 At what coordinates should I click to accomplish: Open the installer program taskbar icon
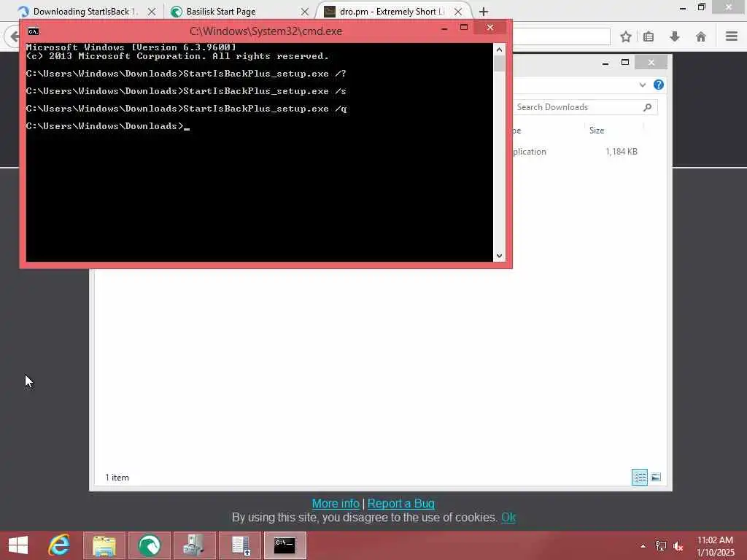click(194, 545)
